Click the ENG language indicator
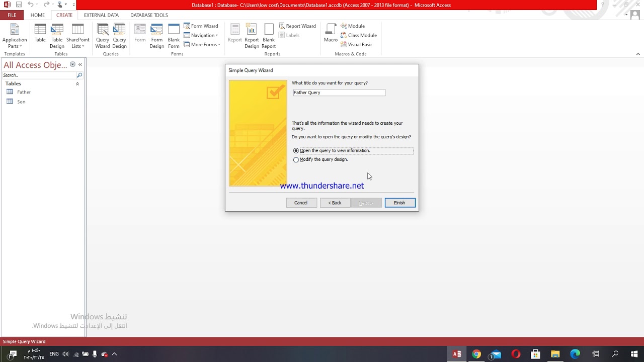The image size is (644, 362). 54,354
